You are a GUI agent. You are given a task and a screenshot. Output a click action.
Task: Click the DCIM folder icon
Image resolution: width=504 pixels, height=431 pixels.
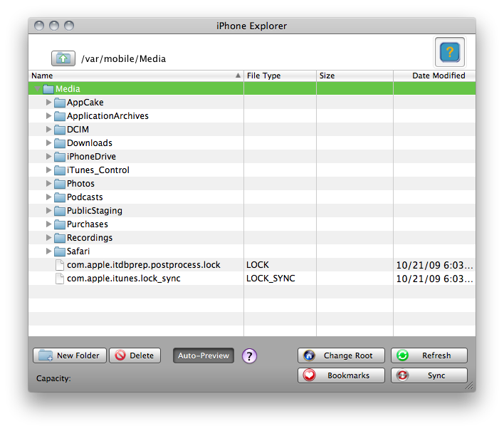click(60, 130)
